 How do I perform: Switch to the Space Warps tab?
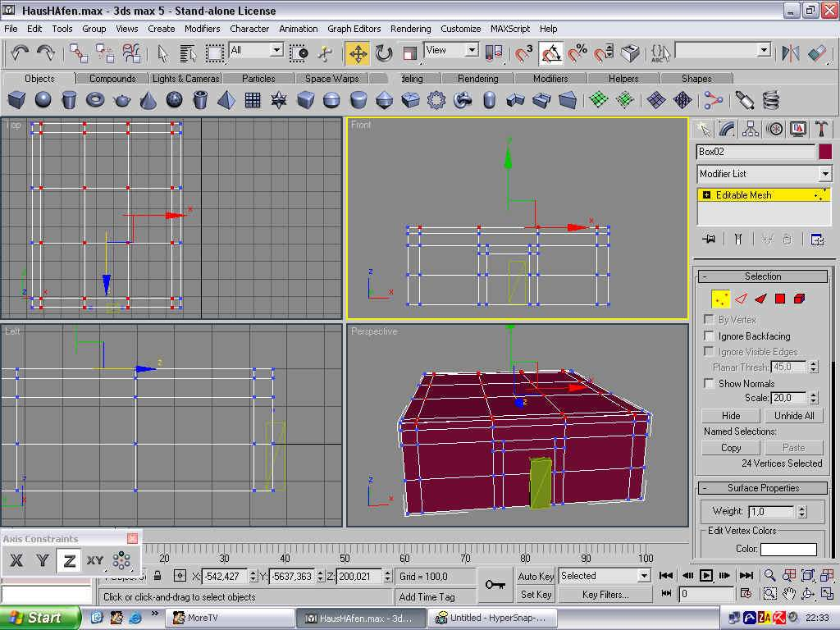pyautogui.click(x=332, y=79)
